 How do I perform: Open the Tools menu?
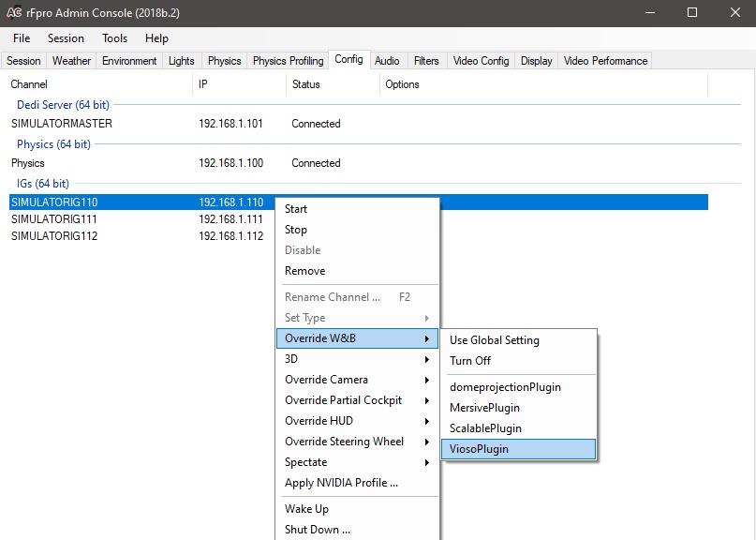pos(115,38)
